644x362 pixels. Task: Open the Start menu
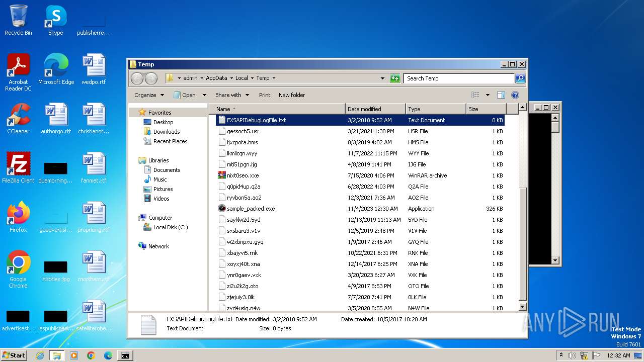pos(14,355)
